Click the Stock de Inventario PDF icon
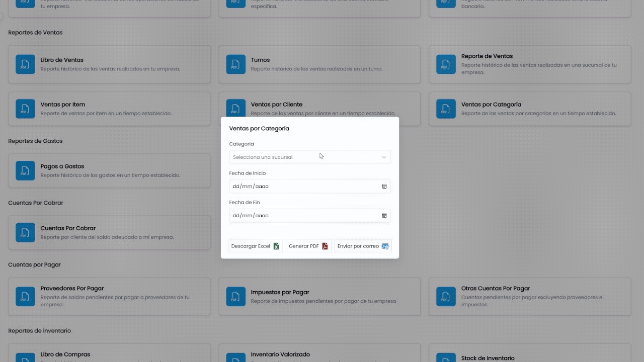The width and height of the screenshot is (644, 362). 446,357
